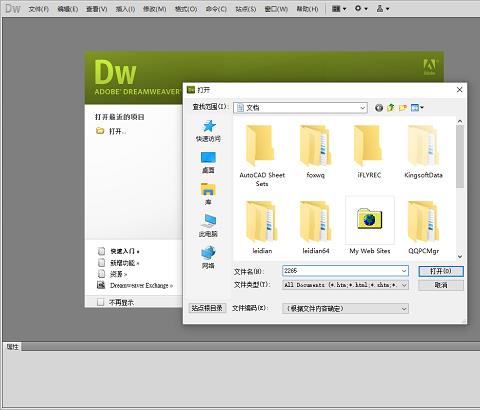This screenshot has height=410, width=480.
Task: Open layout switcher icon in menu bar
Action: point(339,9)
